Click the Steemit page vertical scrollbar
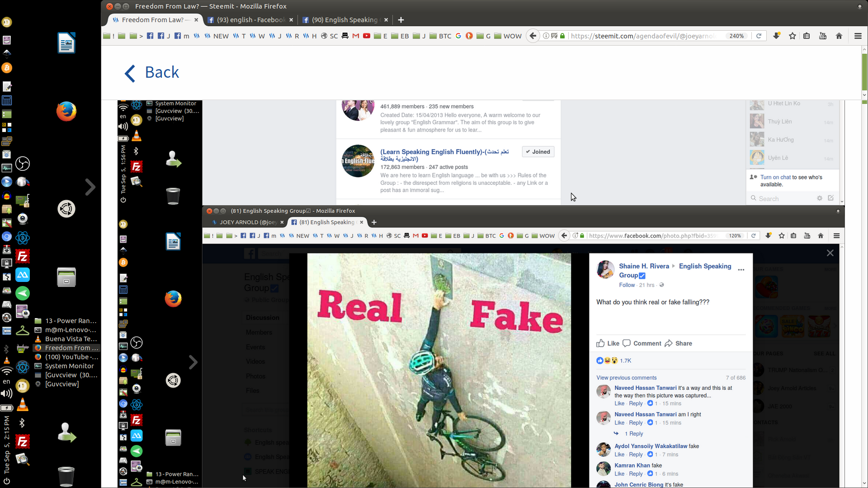Screen dimensions: 868x488 tap(864, 72)
